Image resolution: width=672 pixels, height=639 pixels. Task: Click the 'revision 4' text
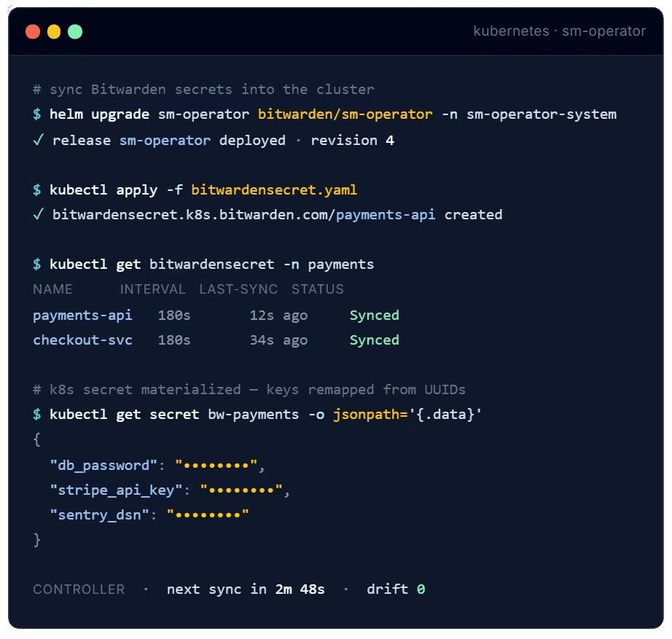pyautogui.click(x=352, y=141)
